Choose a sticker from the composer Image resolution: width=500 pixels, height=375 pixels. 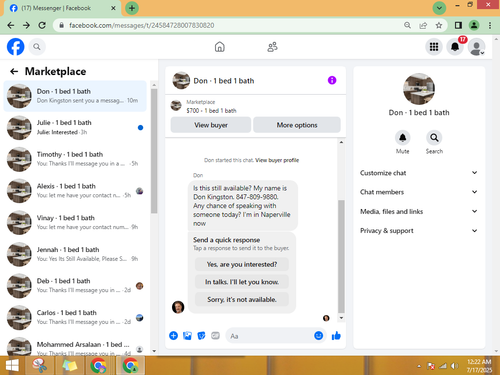[201, 336]
